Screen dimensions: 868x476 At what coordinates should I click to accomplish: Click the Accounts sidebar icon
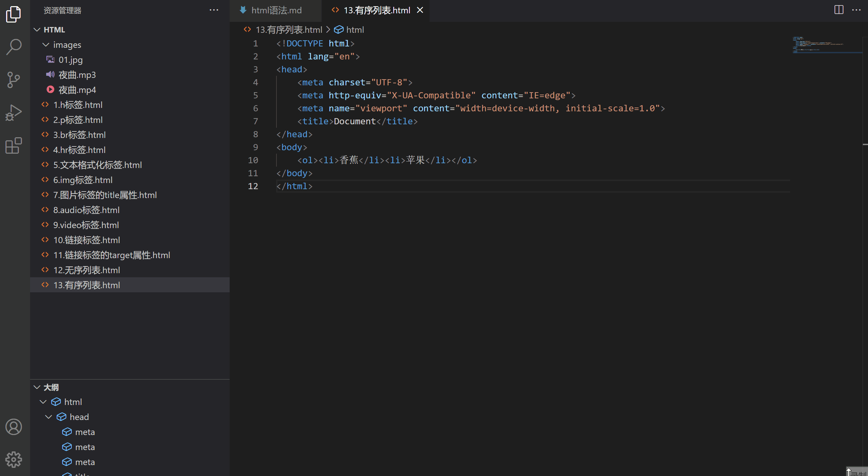pyautogui.click(x=14, y=427)
